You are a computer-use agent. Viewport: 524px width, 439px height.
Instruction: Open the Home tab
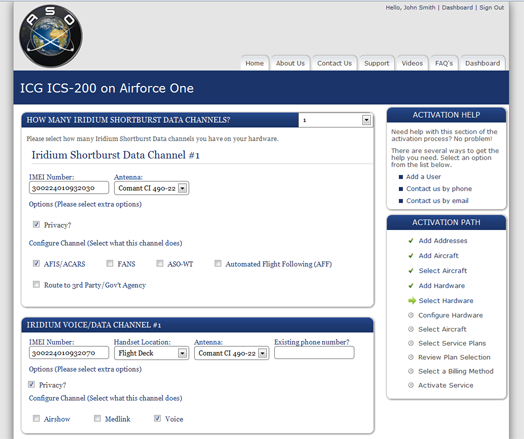pos(255,63)
